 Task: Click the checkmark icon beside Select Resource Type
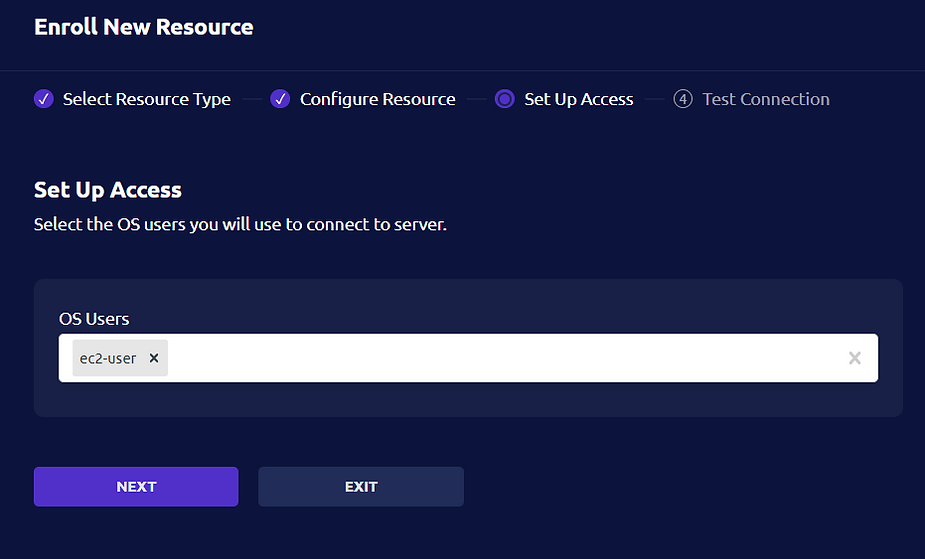[44, 99]
